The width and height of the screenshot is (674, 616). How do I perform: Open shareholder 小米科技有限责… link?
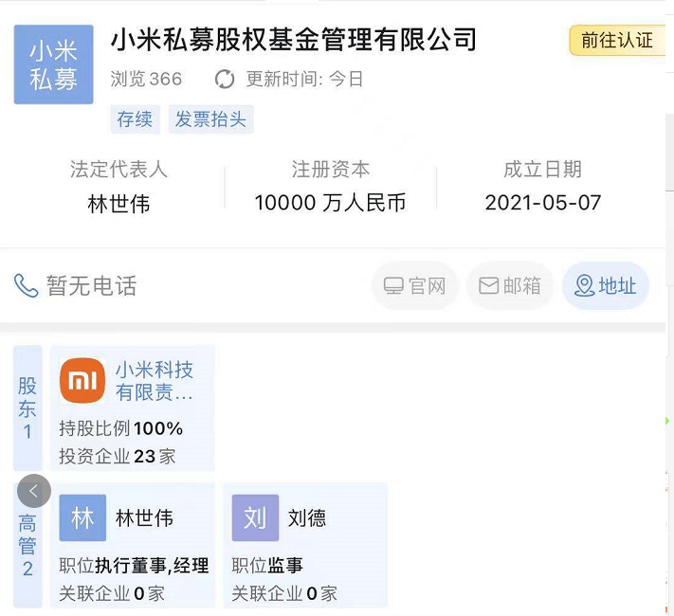155,381
